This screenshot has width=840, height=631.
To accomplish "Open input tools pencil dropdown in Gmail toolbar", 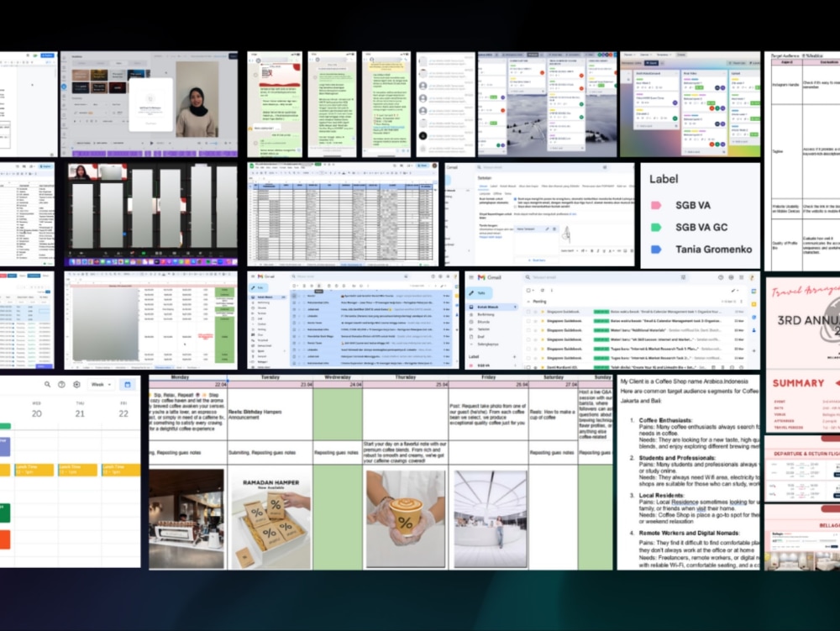I will 735,291.
